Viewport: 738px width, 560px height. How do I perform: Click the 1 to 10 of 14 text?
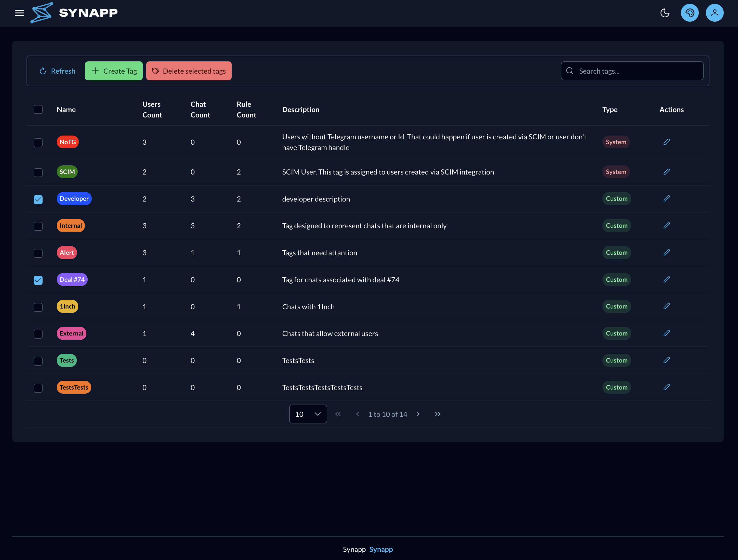tap(387, 414)
